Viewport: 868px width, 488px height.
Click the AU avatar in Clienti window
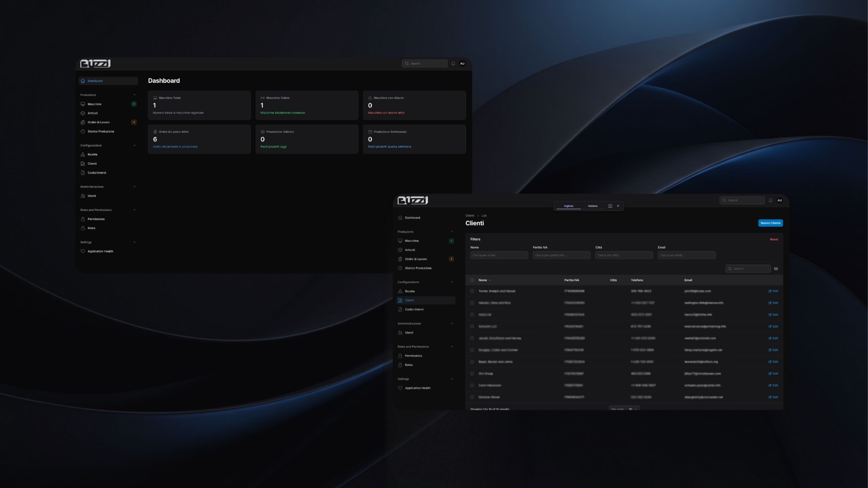(779, 200)
